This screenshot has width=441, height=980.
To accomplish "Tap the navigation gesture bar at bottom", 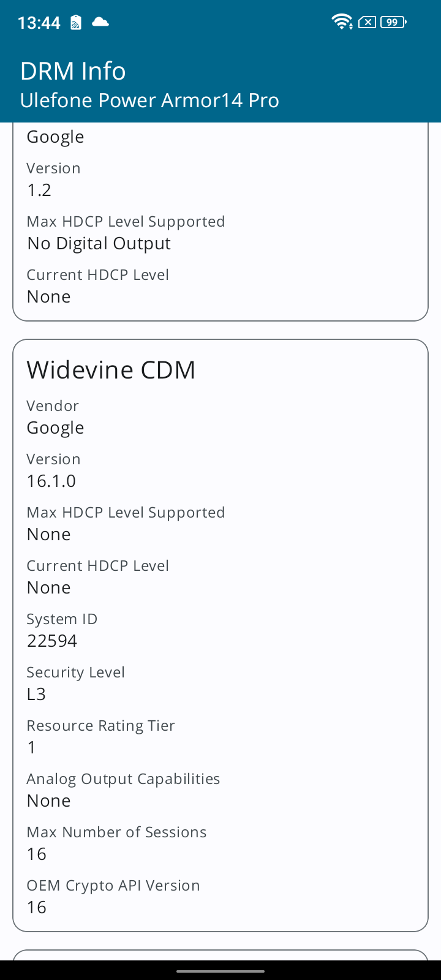I will point(221,971).
